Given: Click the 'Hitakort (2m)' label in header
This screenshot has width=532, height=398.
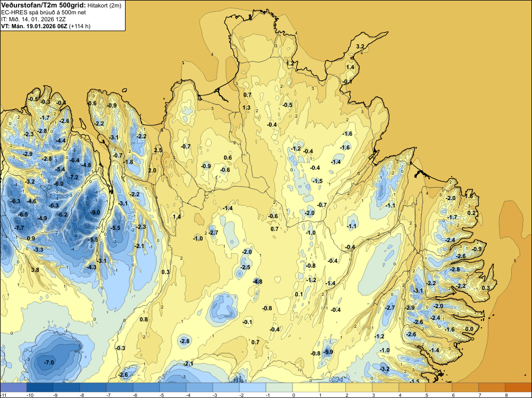Looking at the screenshot, I should (104, 5).
